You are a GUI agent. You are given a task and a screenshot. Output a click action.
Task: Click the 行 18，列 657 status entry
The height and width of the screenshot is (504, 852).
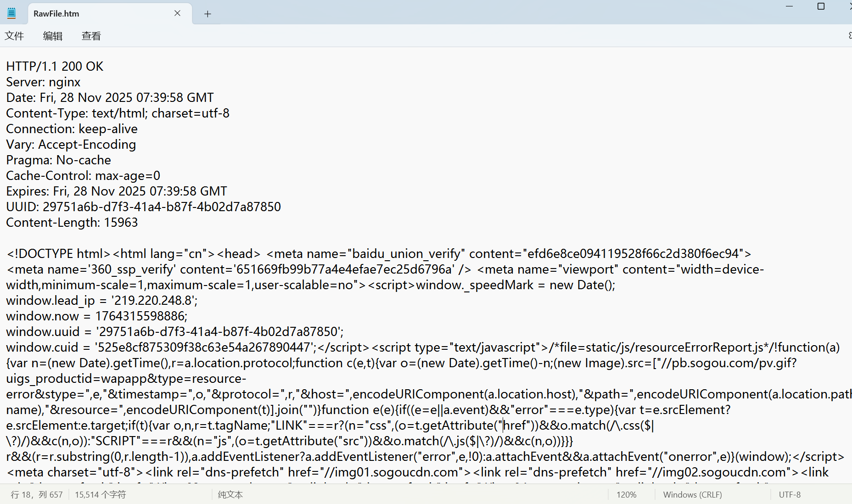pos(37,494)
